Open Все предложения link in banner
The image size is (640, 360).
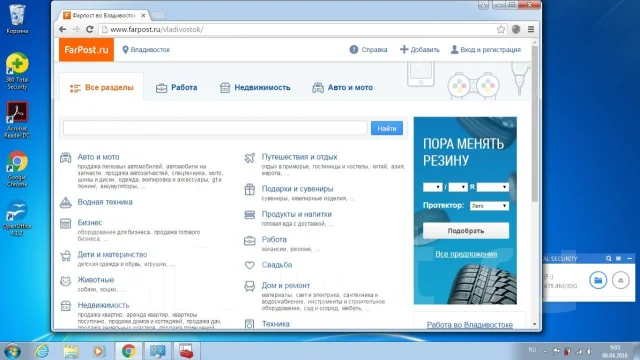tap(466, 254)
